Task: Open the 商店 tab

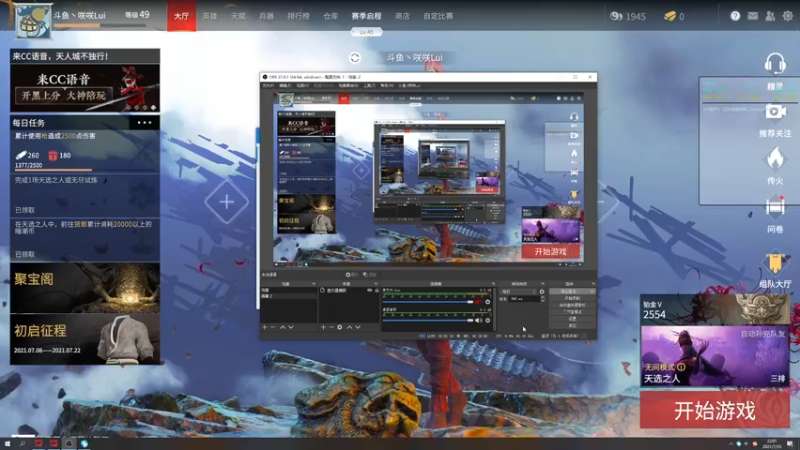Action: coord(402,16)
